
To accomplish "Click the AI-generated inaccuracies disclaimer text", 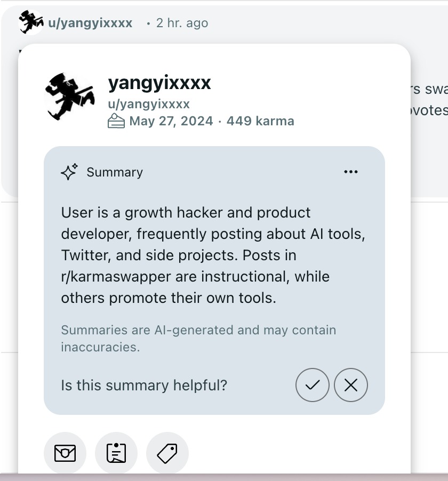I will (x=198, y=338).
